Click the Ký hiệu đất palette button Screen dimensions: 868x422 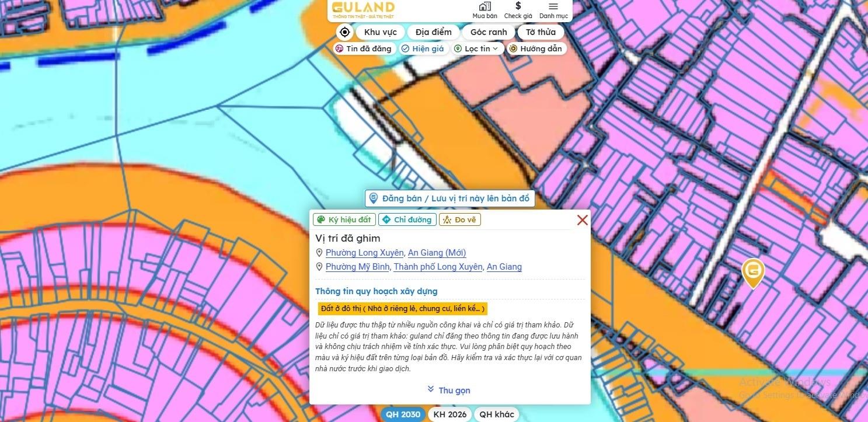coord(344,219)
